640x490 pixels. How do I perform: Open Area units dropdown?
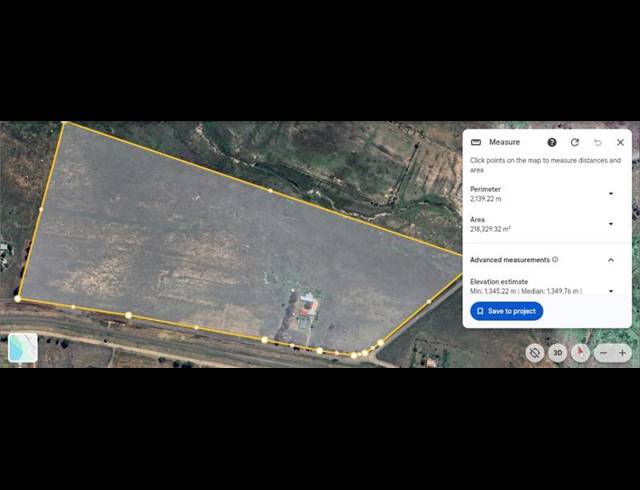[x=611, y=224]
